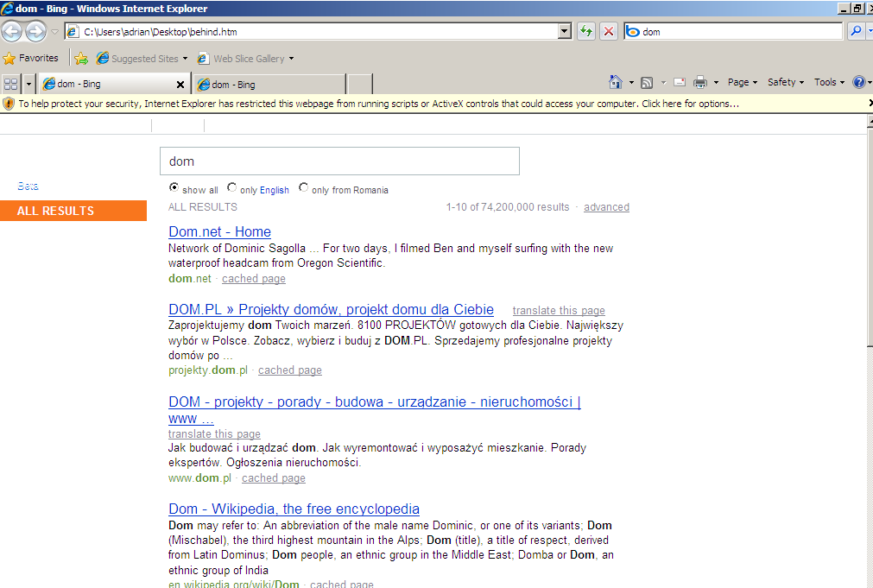Choose the 'only from Romania' radio option

[x=303, y=187]
